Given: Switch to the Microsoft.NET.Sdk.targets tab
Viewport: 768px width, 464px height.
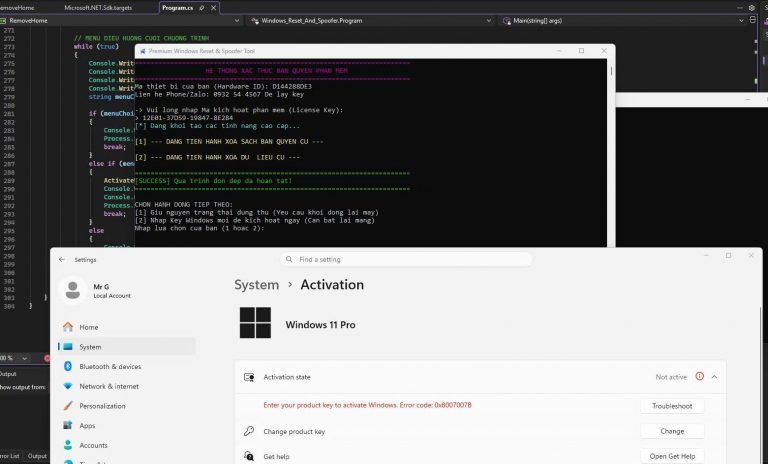Looking at the screenshot, I should [x=98, y=8].
